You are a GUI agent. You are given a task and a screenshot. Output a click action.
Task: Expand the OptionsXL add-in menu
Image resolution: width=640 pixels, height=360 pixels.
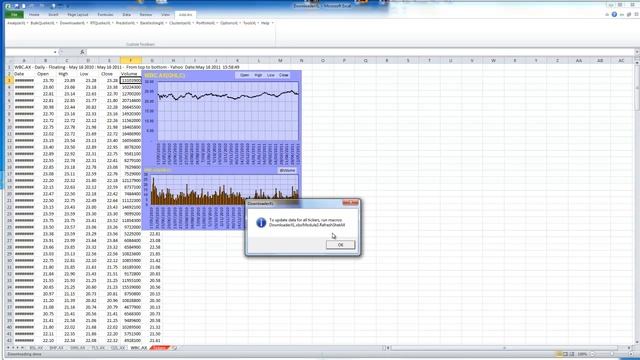pyautogui.click(x=230, y=23)
